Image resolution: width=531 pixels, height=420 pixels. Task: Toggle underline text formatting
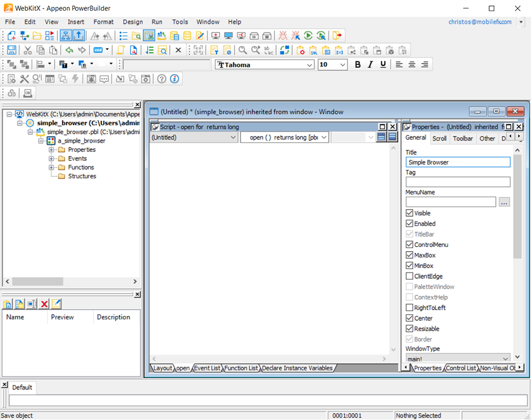click(x=383, y=64)
